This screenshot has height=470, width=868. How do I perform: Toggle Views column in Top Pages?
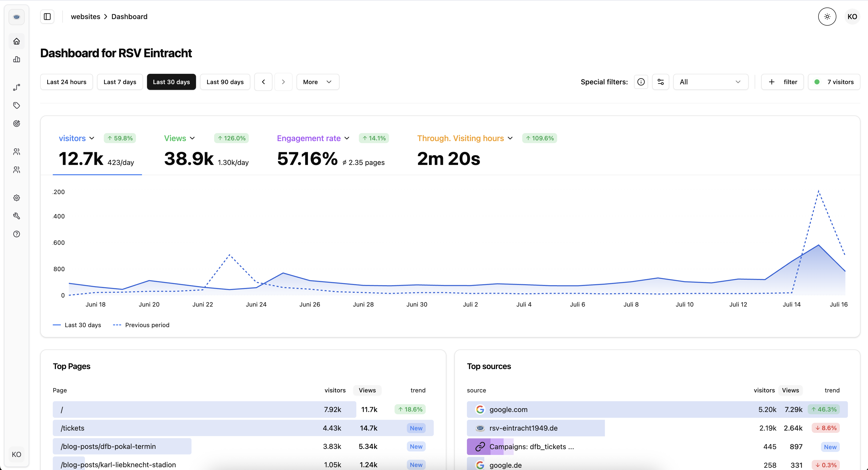(x=367, y=390)
